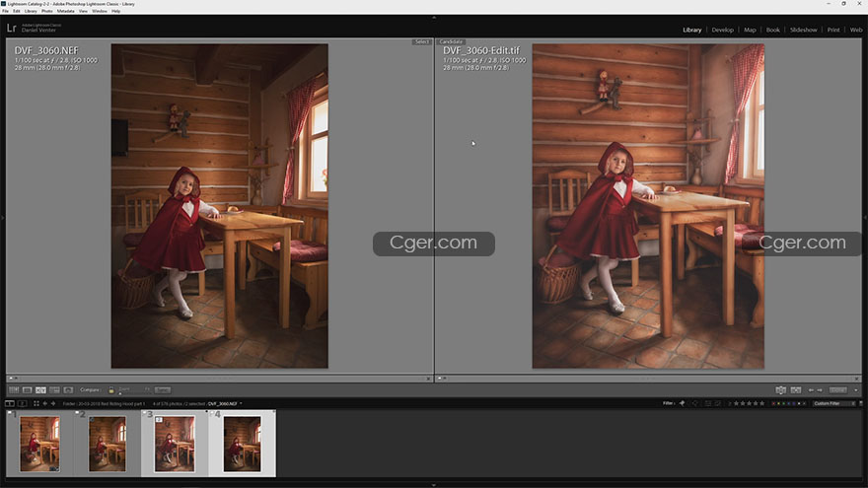Open the Library menu
868x488 pixels.
pos(31,11)
